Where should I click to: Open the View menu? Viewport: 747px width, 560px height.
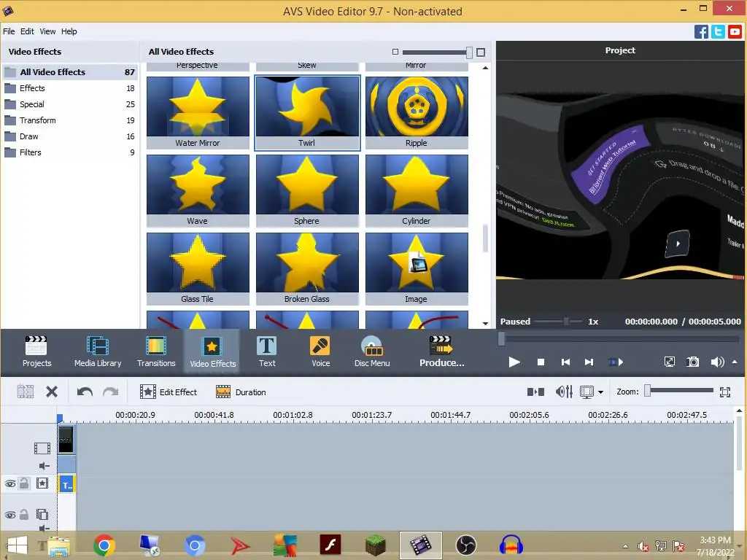coord(47,31)
